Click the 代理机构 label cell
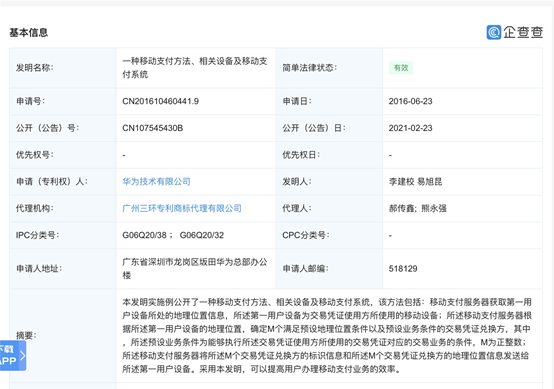This screenshot has width=554, height=389. (x=63, y=208)
